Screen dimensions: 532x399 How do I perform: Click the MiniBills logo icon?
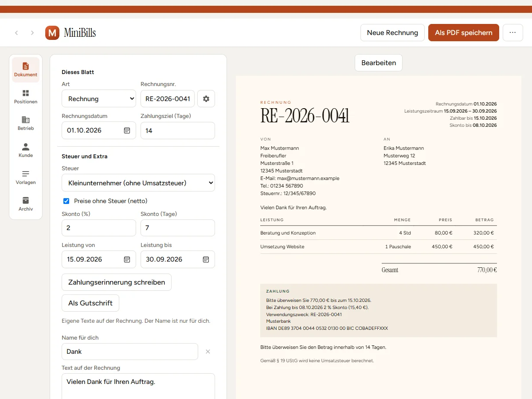click(x=52, y=33)
